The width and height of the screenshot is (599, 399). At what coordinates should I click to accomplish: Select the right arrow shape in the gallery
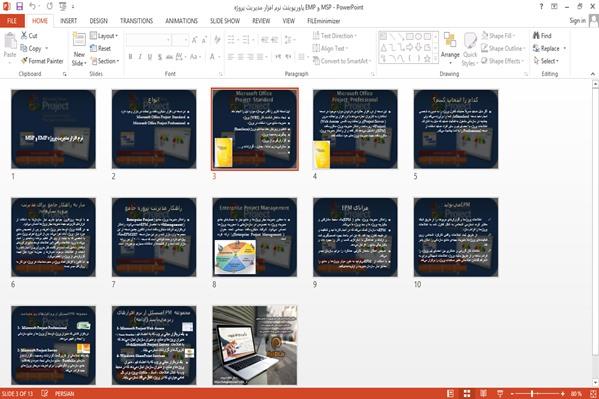tap(410, 47)
